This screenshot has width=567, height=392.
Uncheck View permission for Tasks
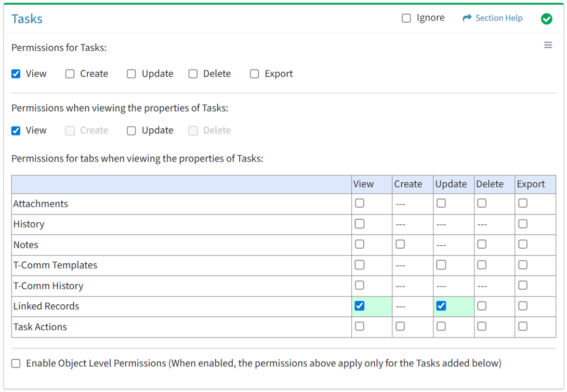pos(16,74)
